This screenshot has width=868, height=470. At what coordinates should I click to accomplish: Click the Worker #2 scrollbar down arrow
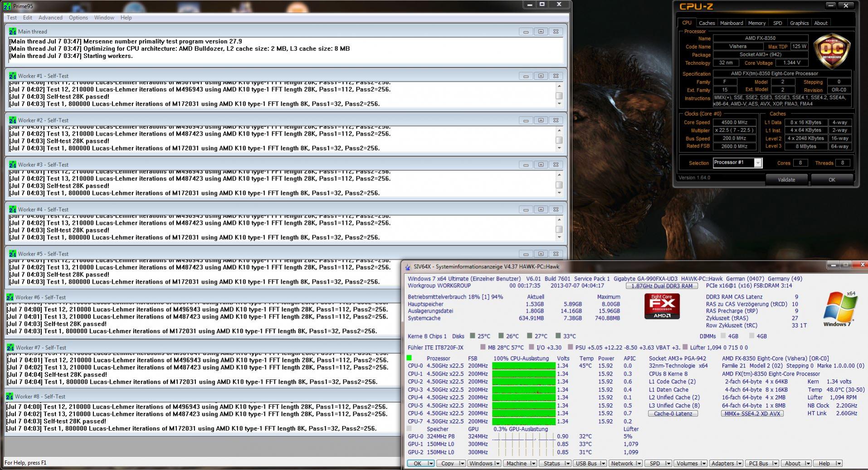(x=559, y=148)
